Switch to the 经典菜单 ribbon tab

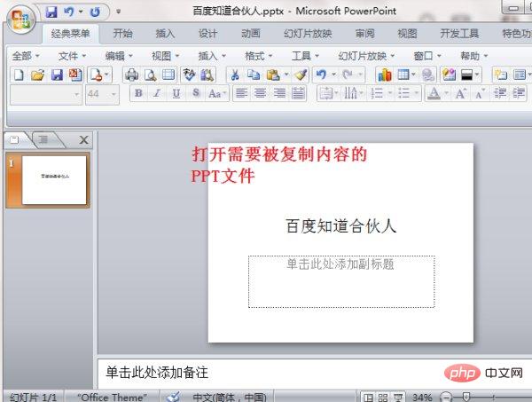71,34
